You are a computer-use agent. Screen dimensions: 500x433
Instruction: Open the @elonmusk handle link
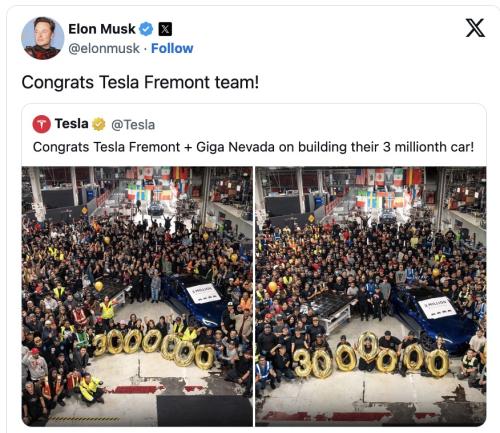[104, 49]
